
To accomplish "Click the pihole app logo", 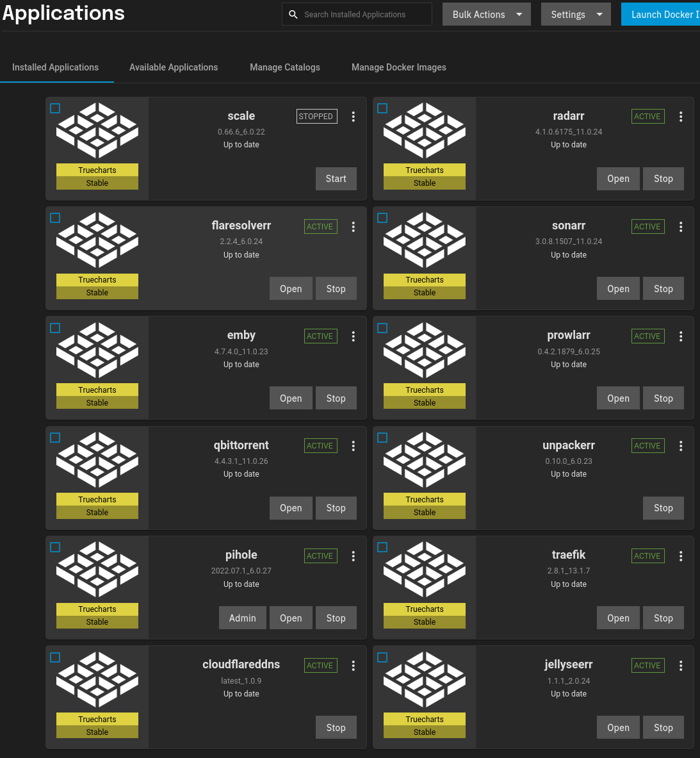I will point(97,570).
